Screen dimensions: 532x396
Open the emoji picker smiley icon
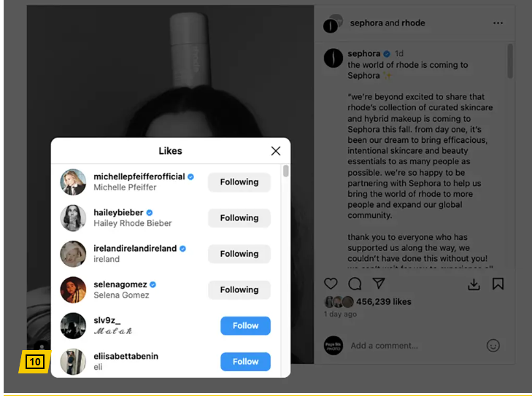pos(493,346)
